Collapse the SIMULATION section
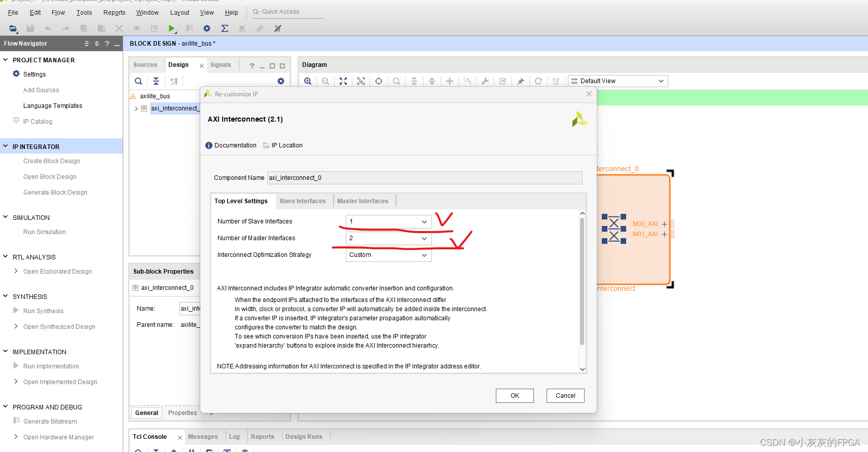 click(x=6, y=217)
